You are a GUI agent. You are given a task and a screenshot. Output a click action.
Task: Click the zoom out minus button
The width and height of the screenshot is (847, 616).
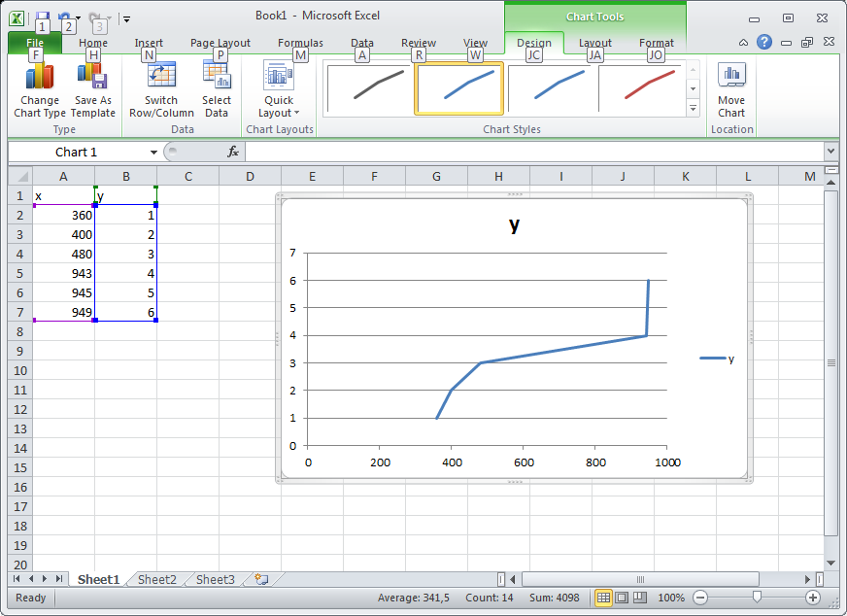699,598
